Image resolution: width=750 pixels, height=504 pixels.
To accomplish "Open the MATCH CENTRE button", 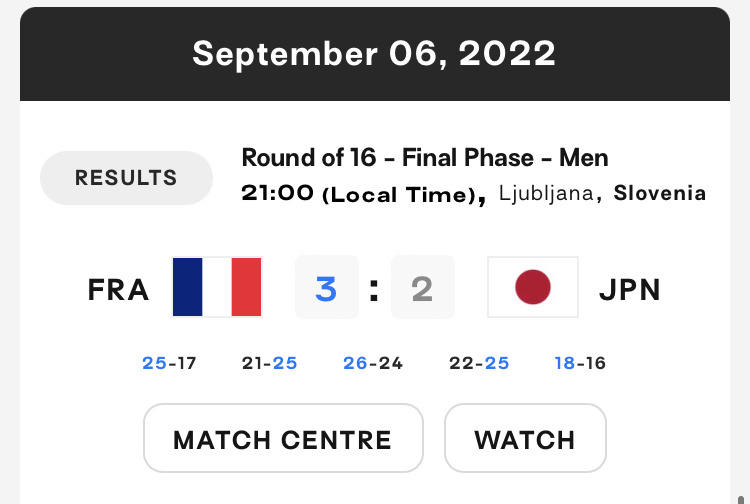I will click(x=283, y=438).
